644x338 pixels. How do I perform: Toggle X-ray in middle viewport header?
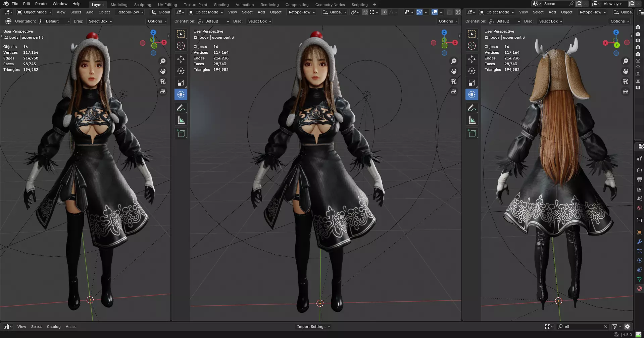[450, 12]
